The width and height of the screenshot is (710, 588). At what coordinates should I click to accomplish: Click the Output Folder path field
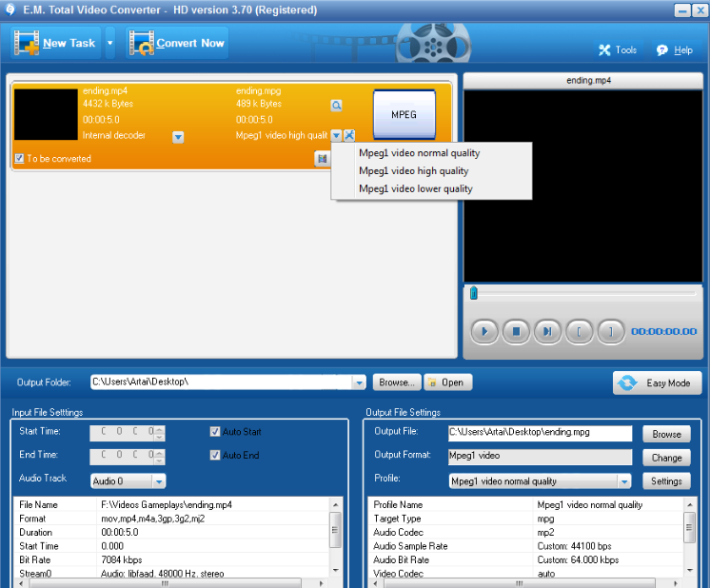pos(222,382)
